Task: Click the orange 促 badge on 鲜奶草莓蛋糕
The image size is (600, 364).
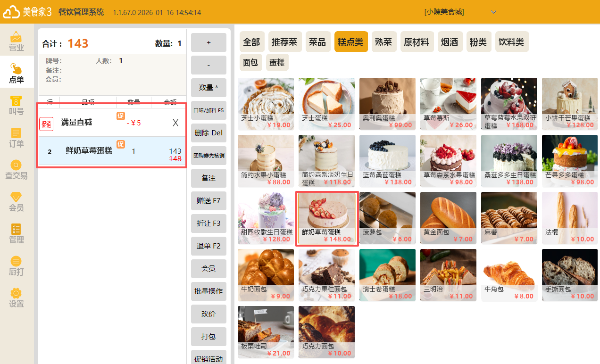Action: click(121, 144)
